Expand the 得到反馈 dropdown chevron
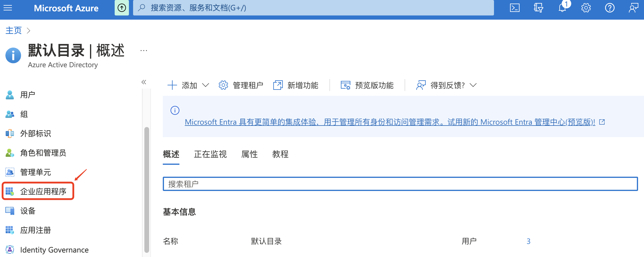This screenshot has height=257, width=644. (473, 85)
